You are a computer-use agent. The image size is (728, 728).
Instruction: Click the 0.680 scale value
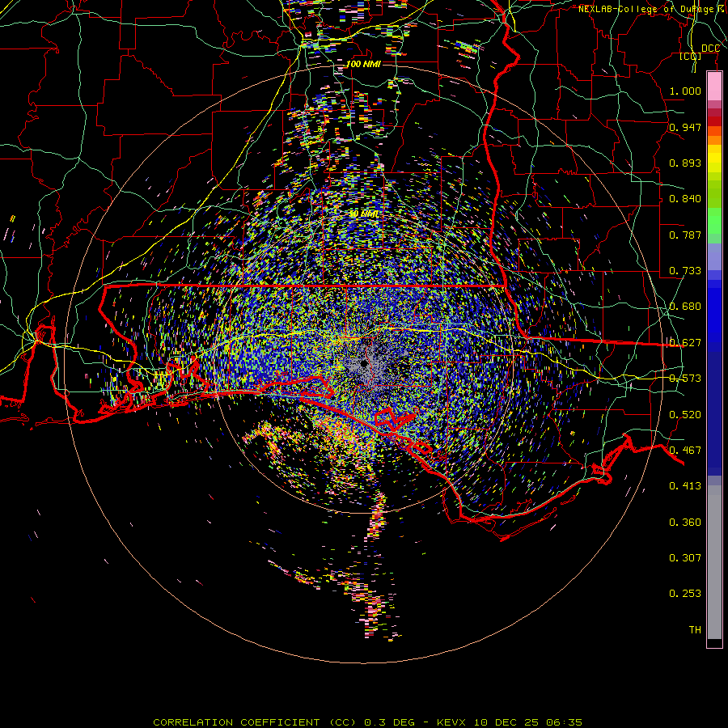pos(685,307)
